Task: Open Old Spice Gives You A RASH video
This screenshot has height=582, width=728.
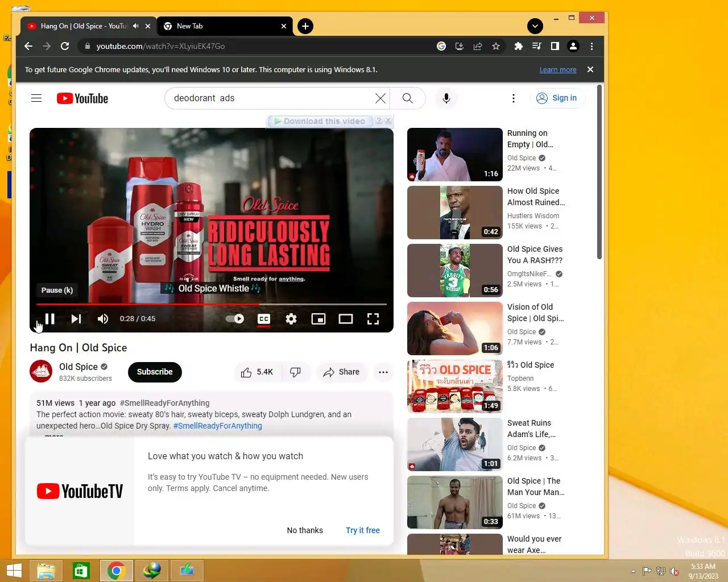Action: (x=455, y=271)
